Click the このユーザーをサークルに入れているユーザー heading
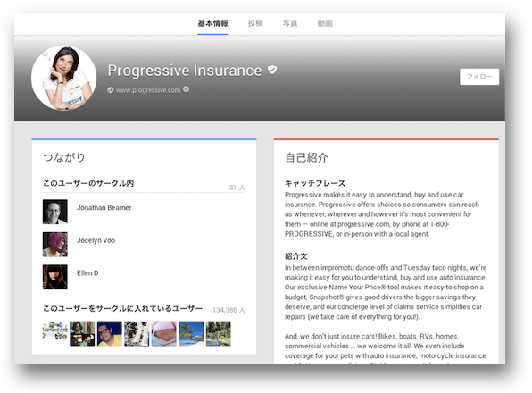Image resolution: width=532 pixels, height=393 pixels. click(122, 308)
